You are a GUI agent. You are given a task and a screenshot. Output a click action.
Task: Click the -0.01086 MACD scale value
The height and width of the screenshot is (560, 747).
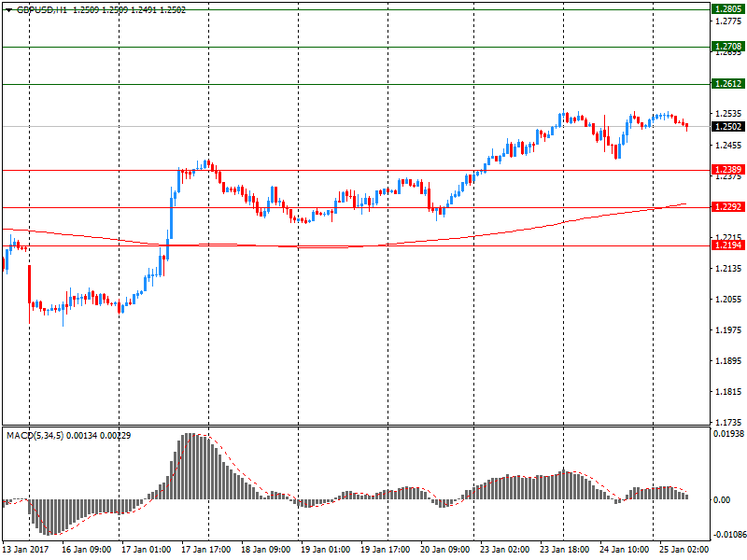tap(729, 535)
